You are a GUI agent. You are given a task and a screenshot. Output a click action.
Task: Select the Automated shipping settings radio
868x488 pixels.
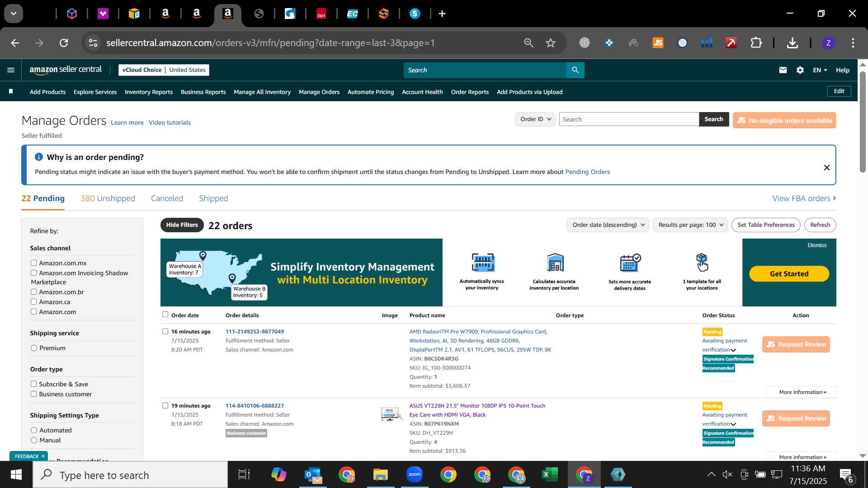point(34,430)
